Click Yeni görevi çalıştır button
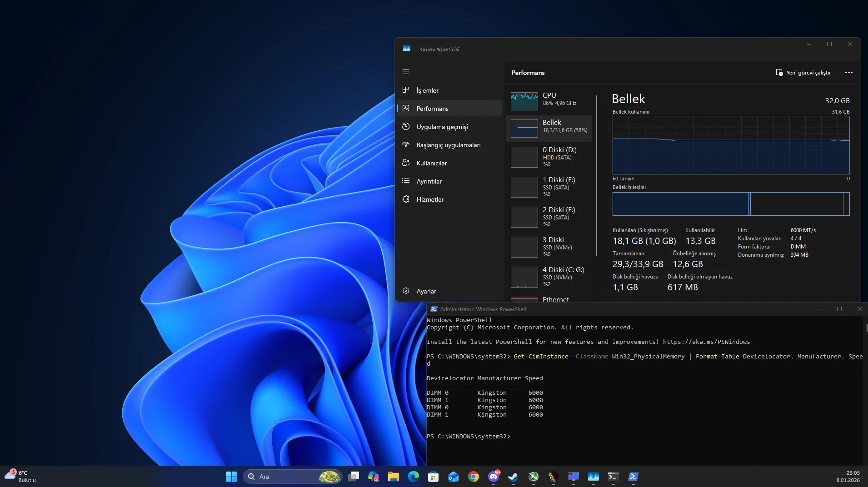868x487 pixels. [803, 73]
